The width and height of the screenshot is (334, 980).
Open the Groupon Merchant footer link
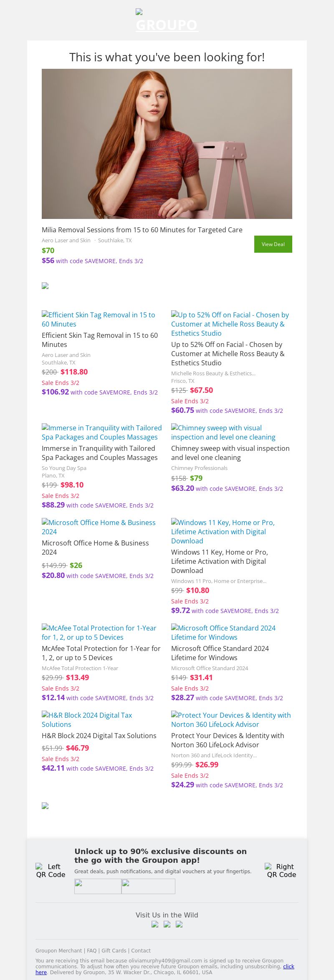point(58,950)
